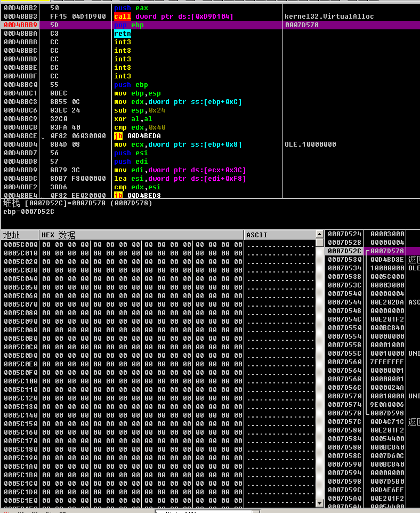The image size is (420, 513).
Task: Select mov ecx,dword ptr ss:[ebp+0x8]
Action: point(178,145)
